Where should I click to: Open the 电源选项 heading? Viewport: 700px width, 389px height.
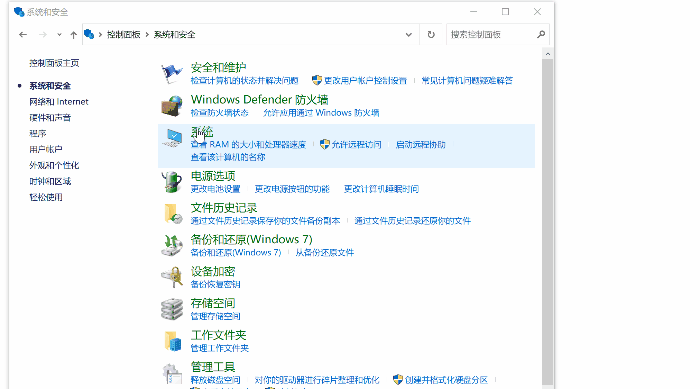click(x=213, y=176)
